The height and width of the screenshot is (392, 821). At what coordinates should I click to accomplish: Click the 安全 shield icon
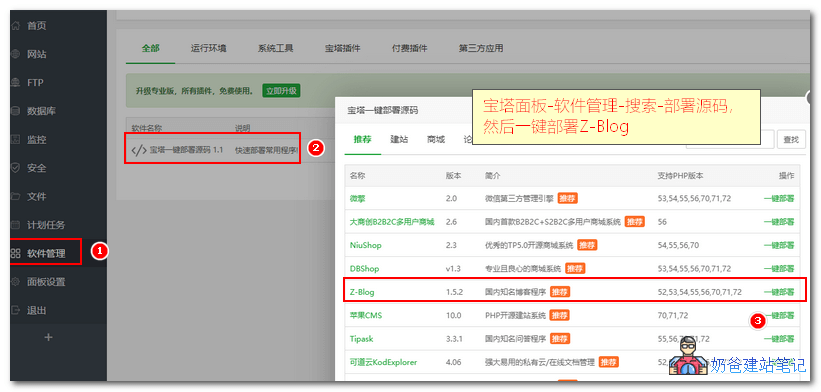[x=15, y=168]
